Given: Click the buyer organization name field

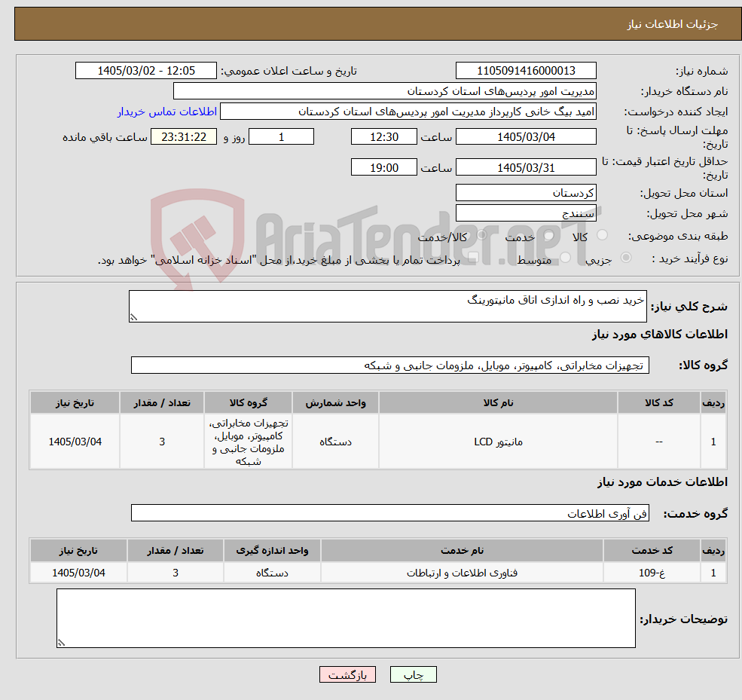Looking at the screenshot, I should pyautogui.click(x=384, y=91).
